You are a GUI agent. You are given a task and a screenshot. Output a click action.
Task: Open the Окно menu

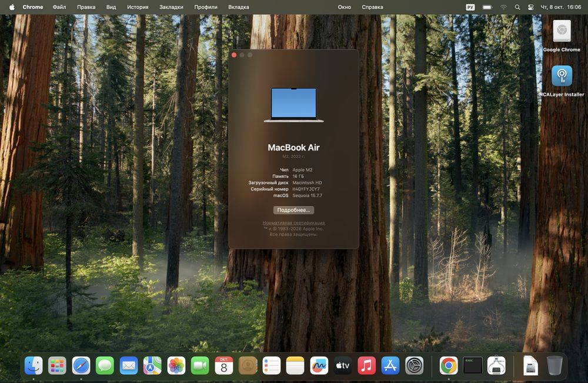pos(344,7)
